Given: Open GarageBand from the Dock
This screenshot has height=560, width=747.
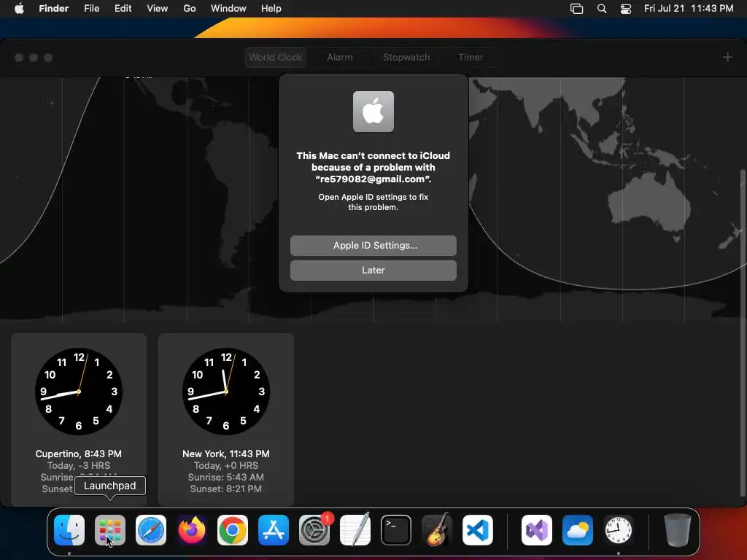Looking at the screenshot, I should [437, 530].
